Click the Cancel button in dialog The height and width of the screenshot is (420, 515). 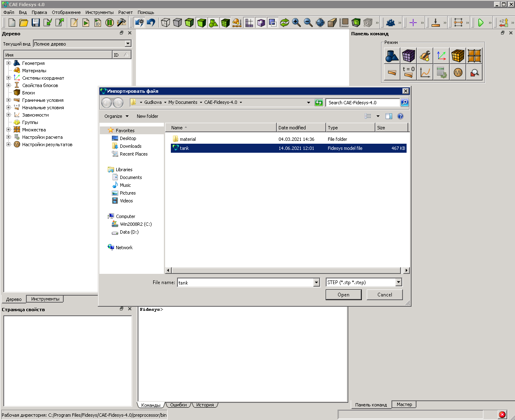(x=385, y=295)
